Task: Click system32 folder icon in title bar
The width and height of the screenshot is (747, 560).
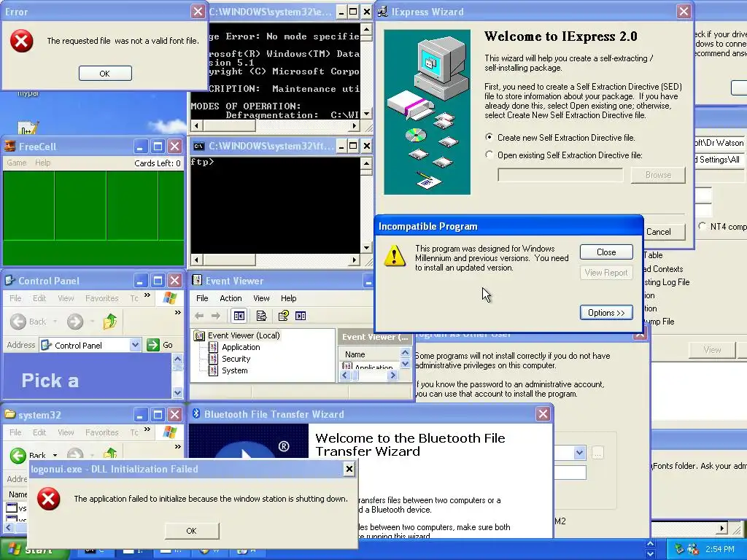Action: pos(9,414)
